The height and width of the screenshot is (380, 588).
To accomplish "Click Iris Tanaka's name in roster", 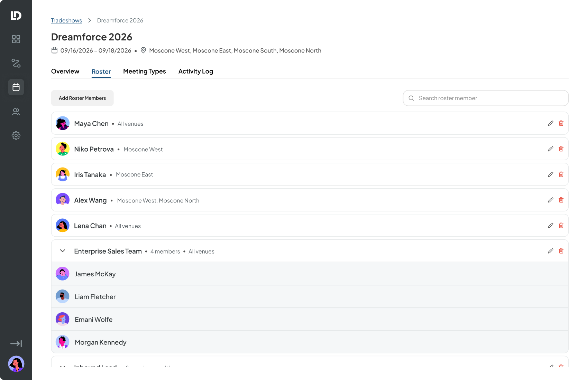I will (90, 175).
